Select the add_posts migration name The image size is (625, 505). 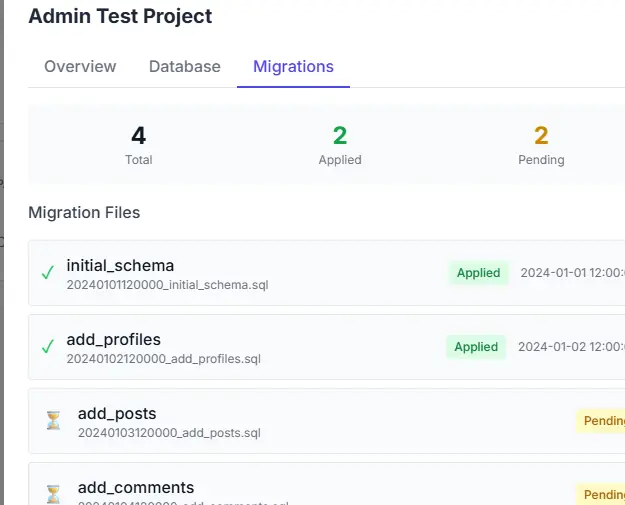117,414
